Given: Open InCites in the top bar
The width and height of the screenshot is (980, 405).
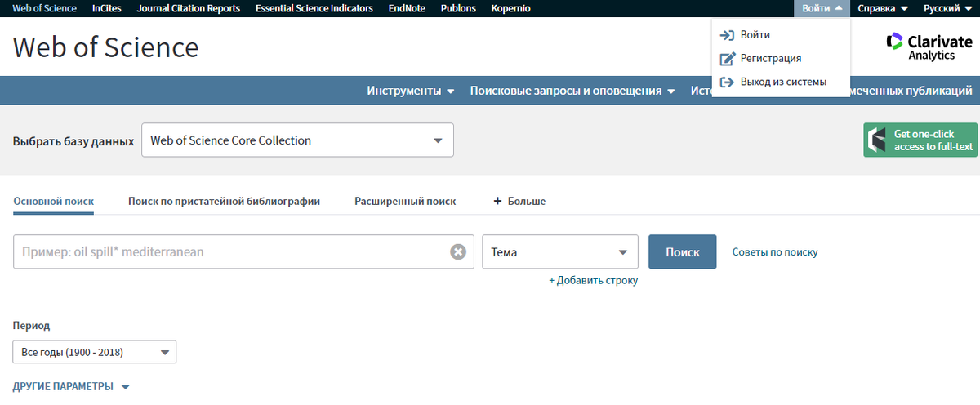Looking at the screenshot, I should pyautogui.click(x=107, y=8).
